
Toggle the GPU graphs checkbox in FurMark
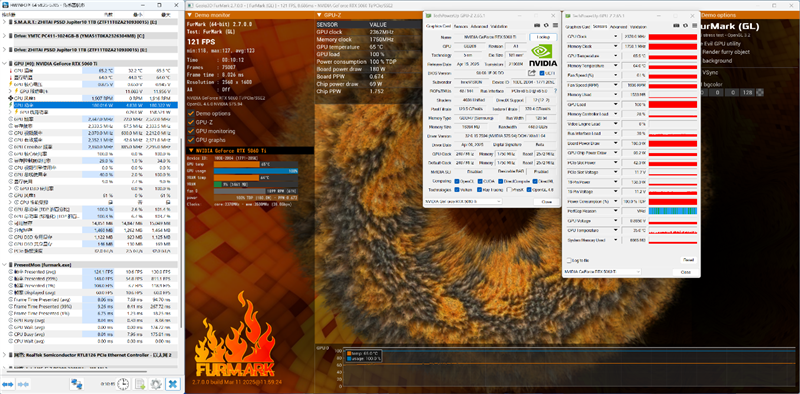[x=191, y=139]
